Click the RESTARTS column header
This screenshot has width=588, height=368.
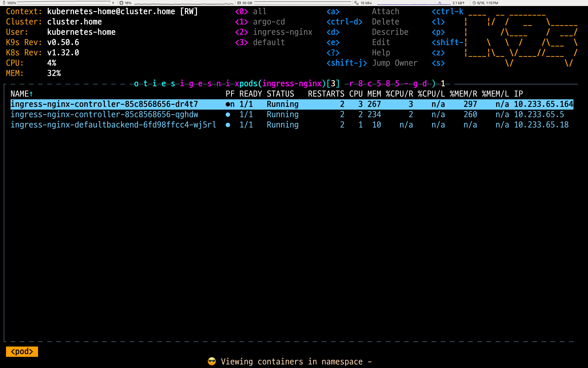pyautogui.click(x=326, y=94)
